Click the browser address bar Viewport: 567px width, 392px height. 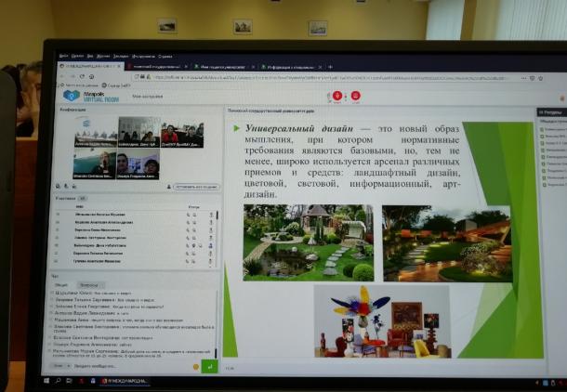279,79
